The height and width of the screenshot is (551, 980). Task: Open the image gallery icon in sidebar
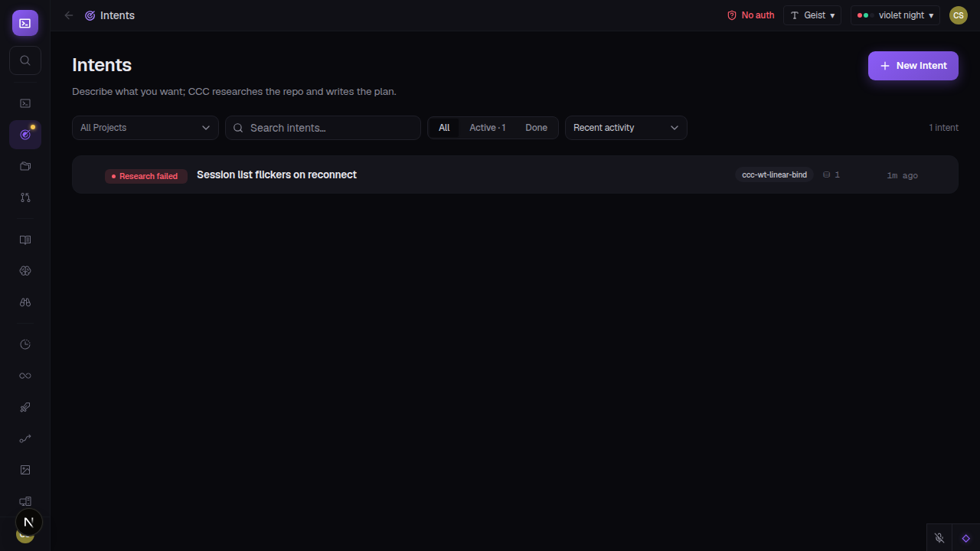[x=25, y=470]
